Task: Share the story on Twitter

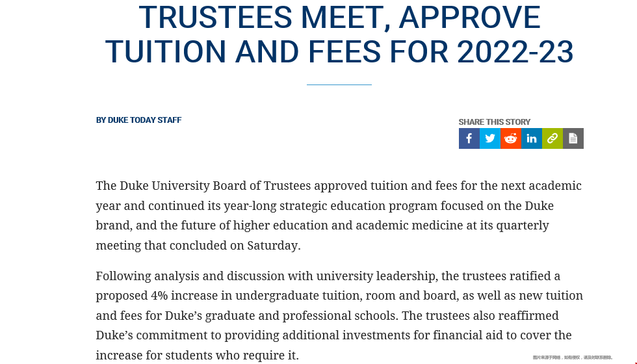Action: click(490, 138)
